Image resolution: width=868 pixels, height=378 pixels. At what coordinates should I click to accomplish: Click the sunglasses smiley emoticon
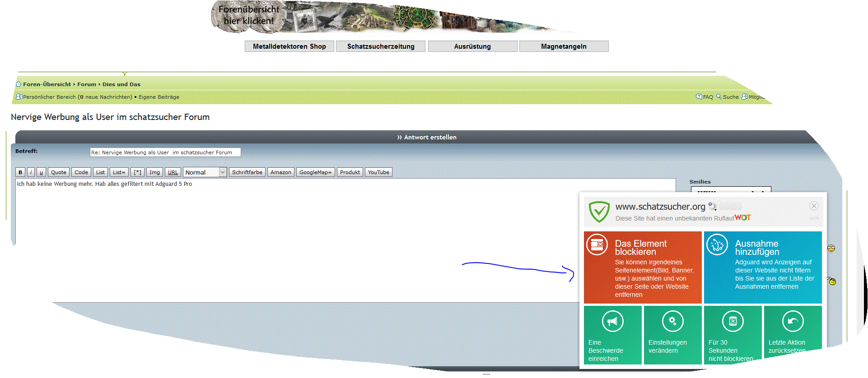pyautogui.click(x=831, y=248)
